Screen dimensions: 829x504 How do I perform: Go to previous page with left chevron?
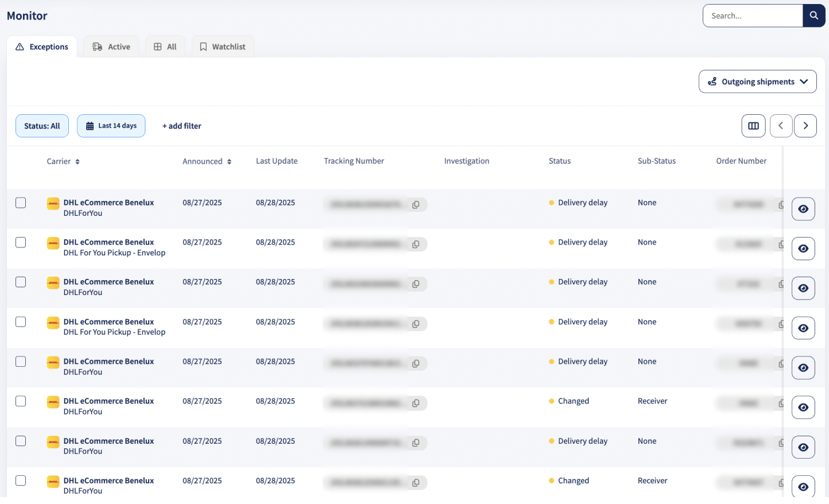[x=781, y=126]
